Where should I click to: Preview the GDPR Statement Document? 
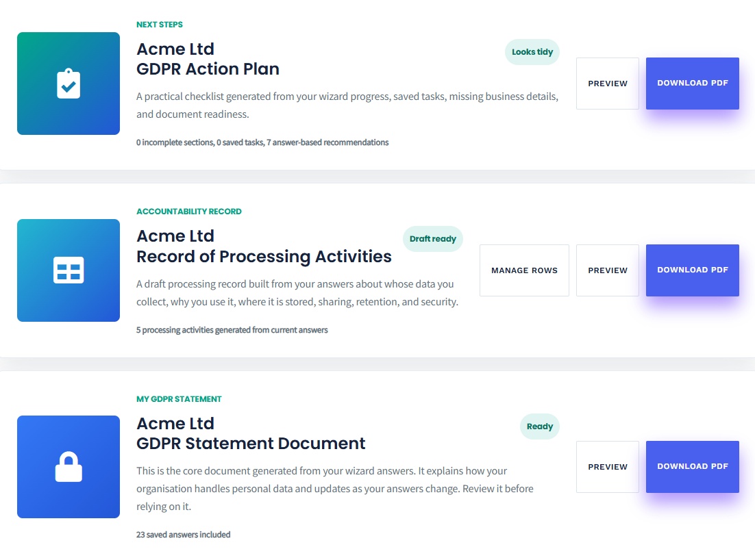click(x=607, y=467)
